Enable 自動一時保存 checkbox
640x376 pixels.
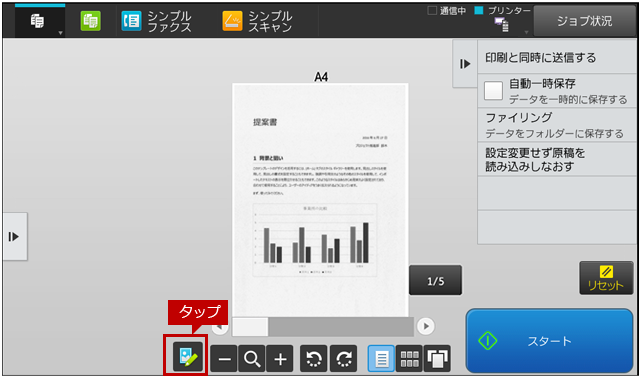(x=493, y=91)
